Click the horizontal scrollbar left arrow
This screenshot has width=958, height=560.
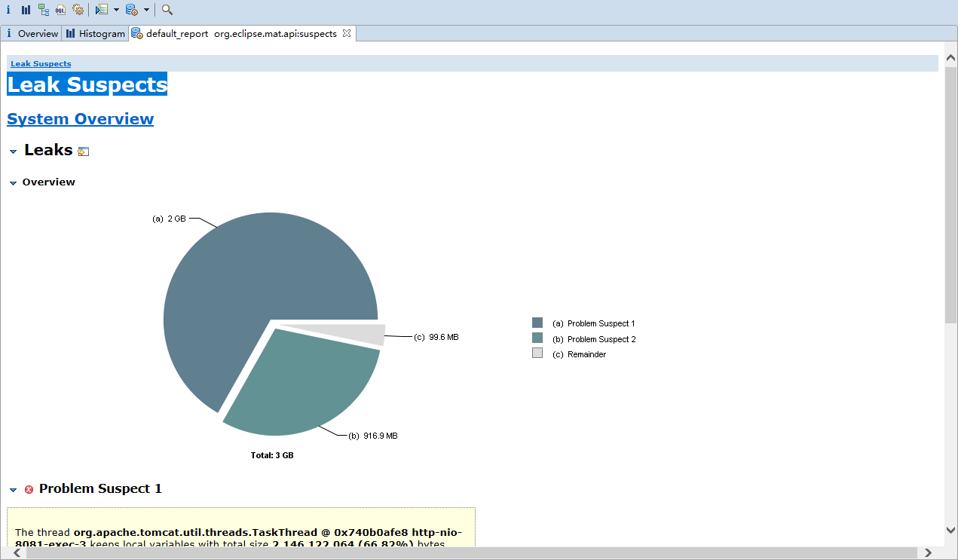[x=17, y=552]
